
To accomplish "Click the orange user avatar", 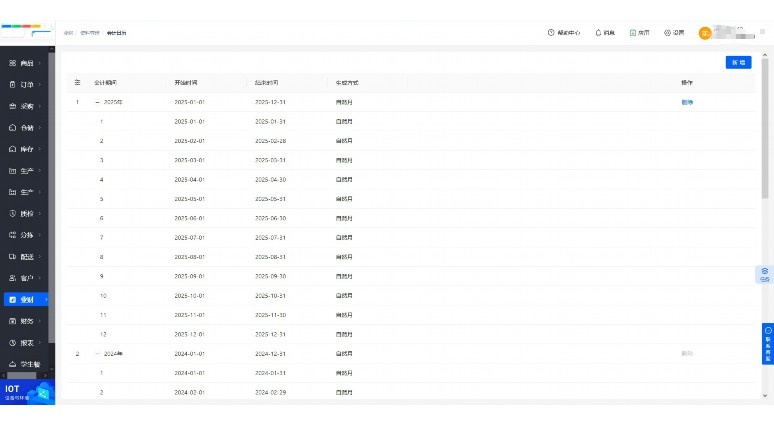I will point(705,33).
